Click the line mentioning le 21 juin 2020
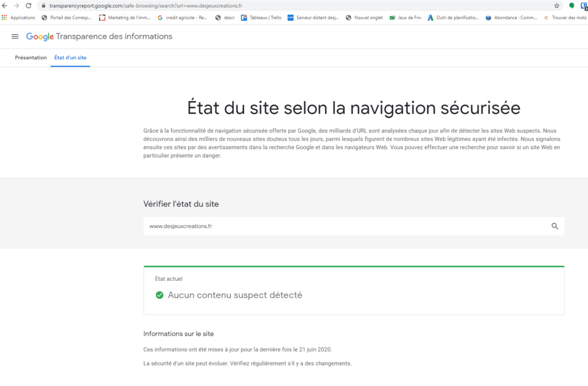 pos(238,350)
